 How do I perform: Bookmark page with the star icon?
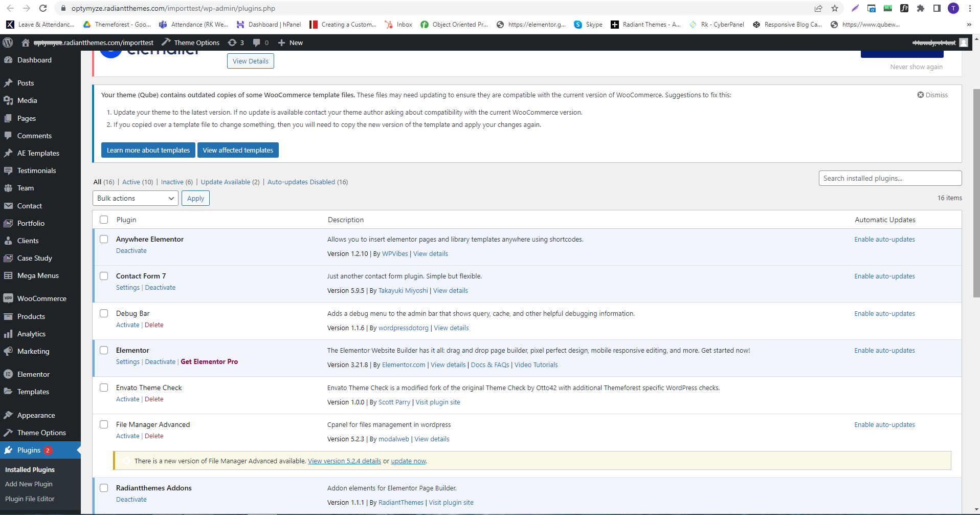[x=835, y=8]
